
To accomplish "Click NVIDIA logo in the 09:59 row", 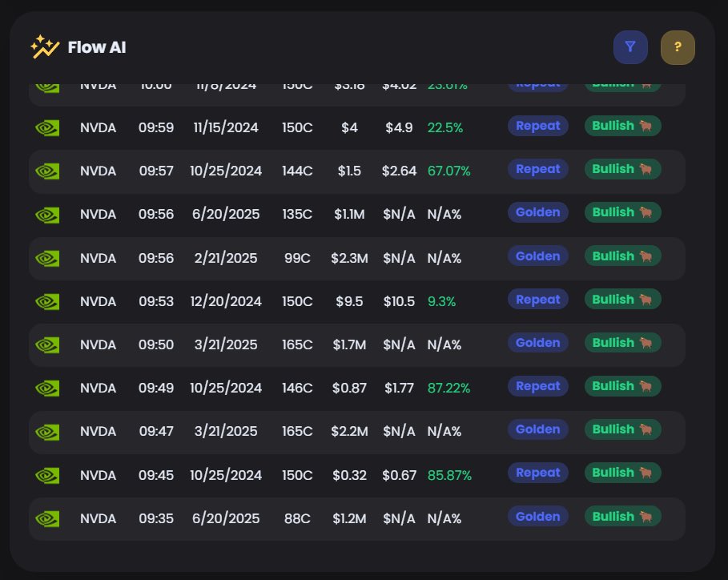I will [x=47, y=127].
